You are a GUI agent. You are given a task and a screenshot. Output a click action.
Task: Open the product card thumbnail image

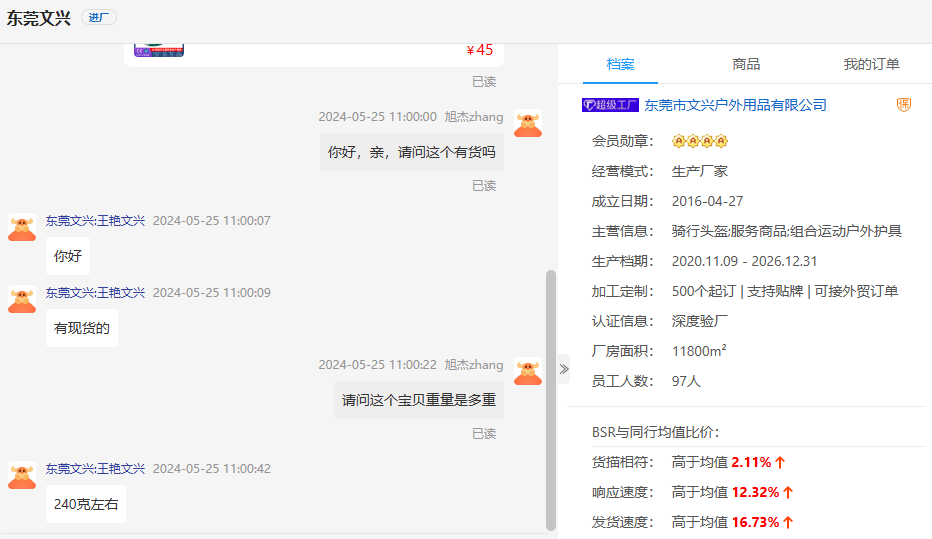click(159, 50)
